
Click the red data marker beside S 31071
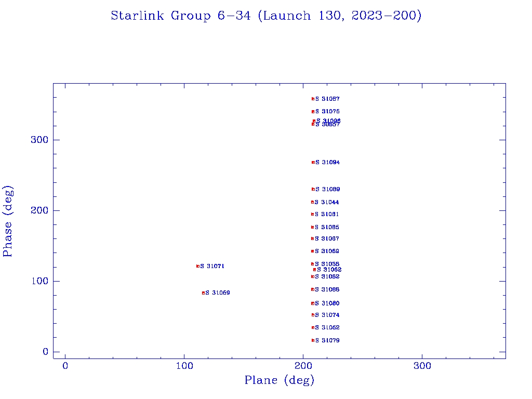198,267
